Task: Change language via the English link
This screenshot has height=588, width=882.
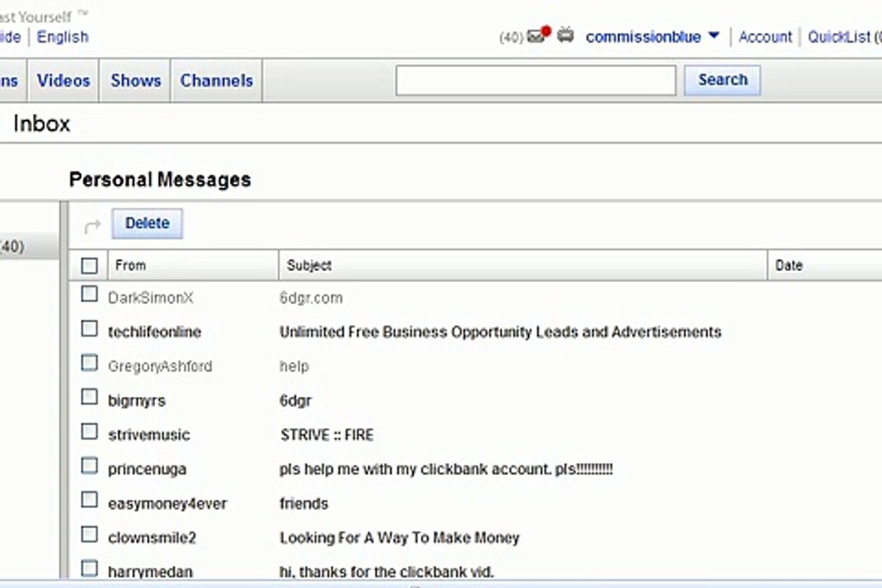Action: (62, 37)
